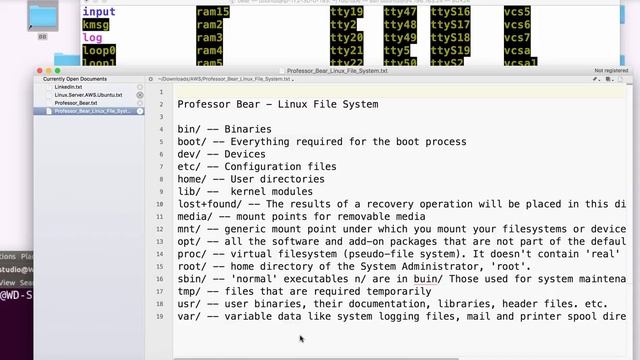640x360 pixels.
Task: Click the gear icon left of the file path
Action: point(151,79)
